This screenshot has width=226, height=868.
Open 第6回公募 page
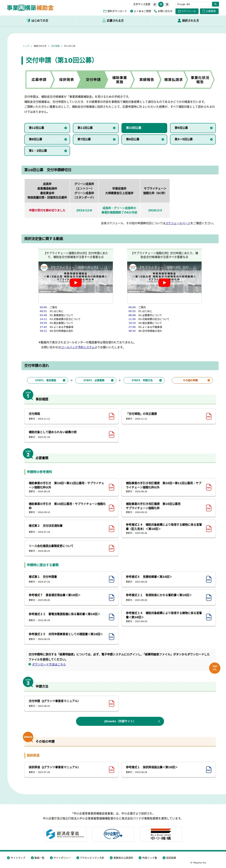pos(144,140)
